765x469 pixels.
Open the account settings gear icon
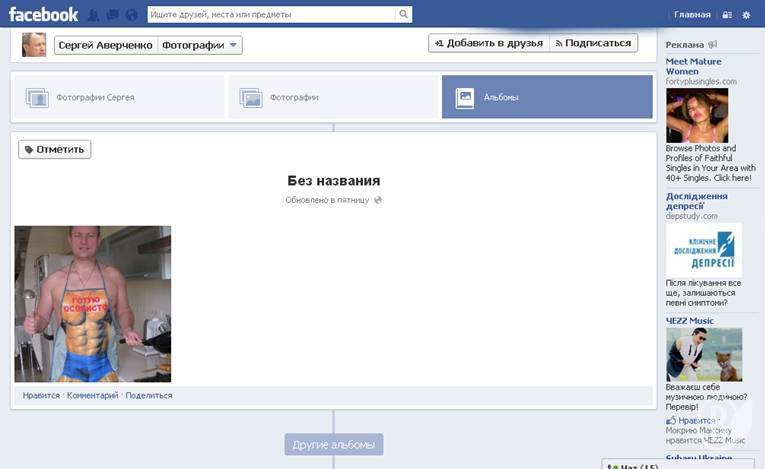[746, 15]
